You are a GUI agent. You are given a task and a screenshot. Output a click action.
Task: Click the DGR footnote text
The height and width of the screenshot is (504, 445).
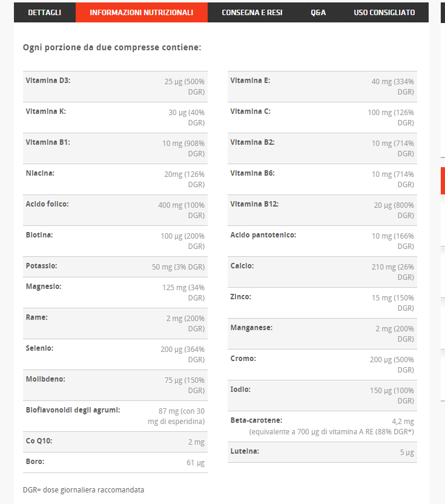84,489
